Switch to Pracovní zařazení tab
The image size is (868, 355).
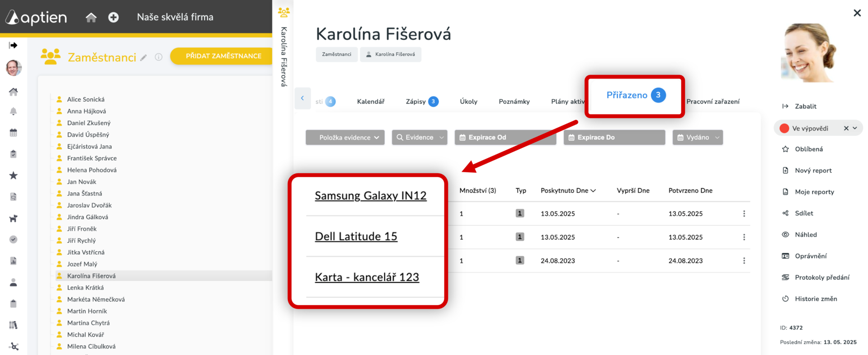[713, 102]
